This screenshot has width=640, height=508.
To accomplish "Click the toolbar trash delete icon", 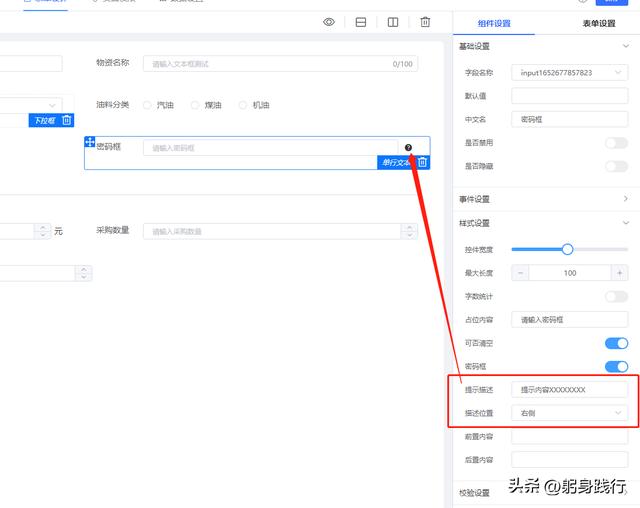I will coord(425,22).
